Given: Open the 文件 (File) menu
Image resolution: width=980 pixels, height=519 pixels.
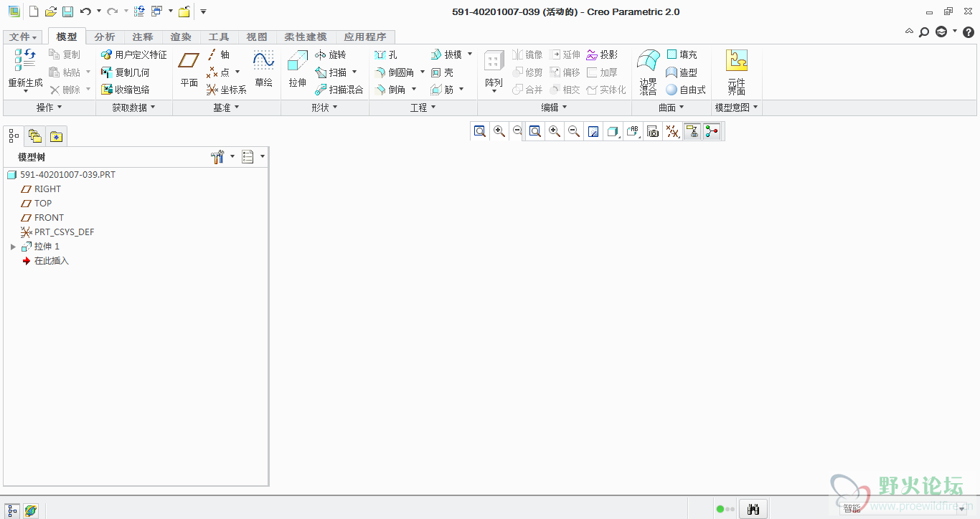Looking at the screenshot, I should (24, 37).
